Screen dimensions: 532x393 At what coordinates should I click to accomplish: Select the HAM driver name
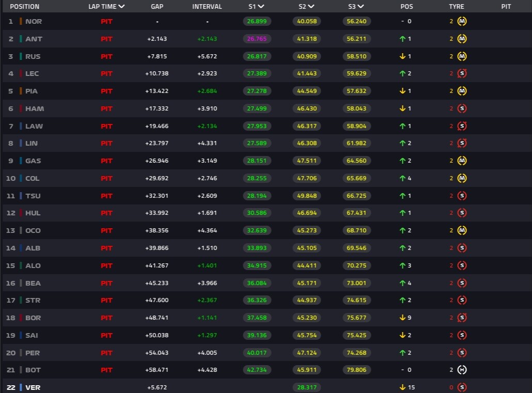[x=35, y=108]
